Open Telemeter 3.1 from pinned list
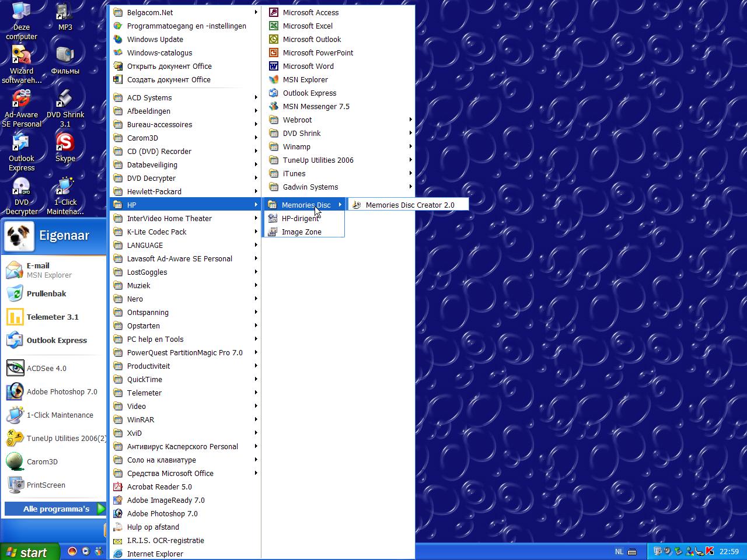Screen dimensions: 747x560 coord(55,317)
